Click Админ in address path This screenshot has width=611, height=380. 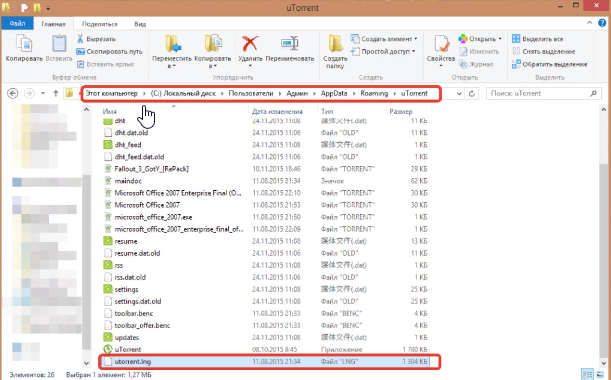pos(297,94)
